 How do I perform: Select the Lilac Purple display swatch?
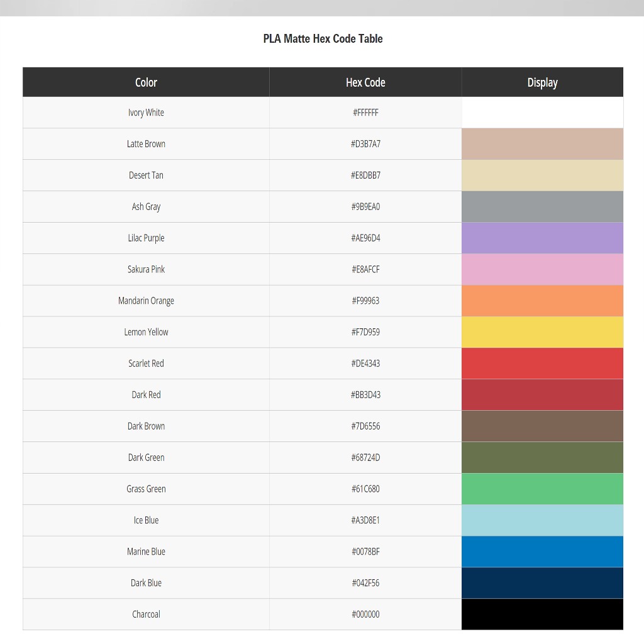pos(542,238)
